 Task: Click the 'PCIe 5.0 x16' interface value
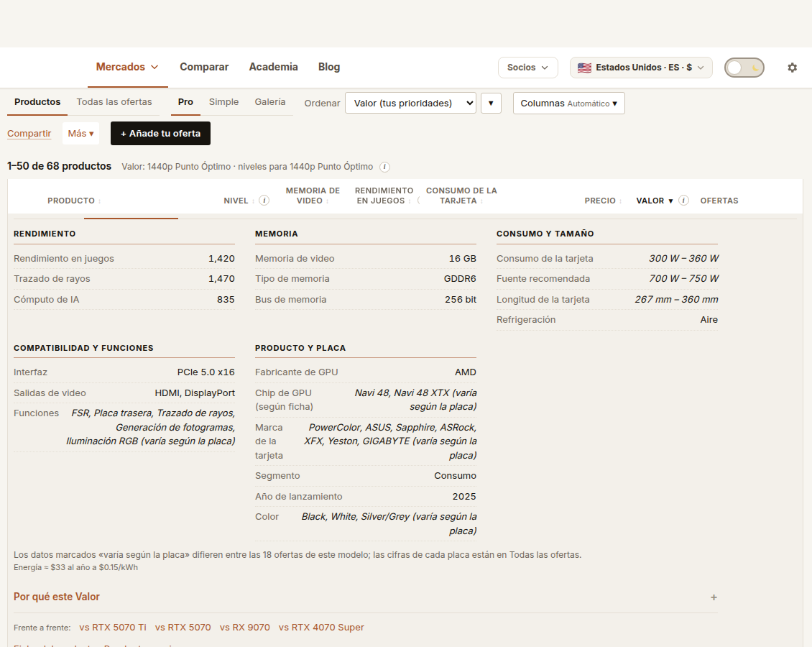206,372
